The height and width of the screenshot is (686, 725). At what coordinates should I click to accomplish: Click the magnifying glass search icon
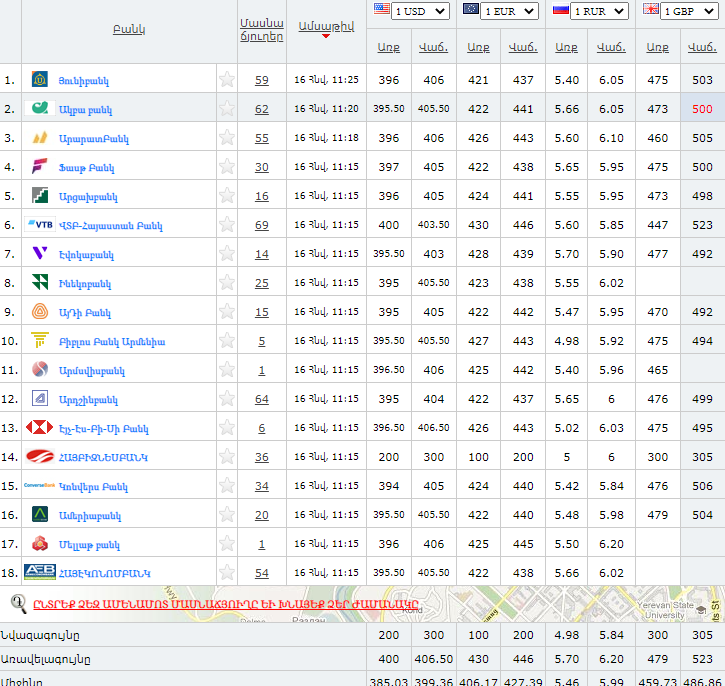(18, 604)
